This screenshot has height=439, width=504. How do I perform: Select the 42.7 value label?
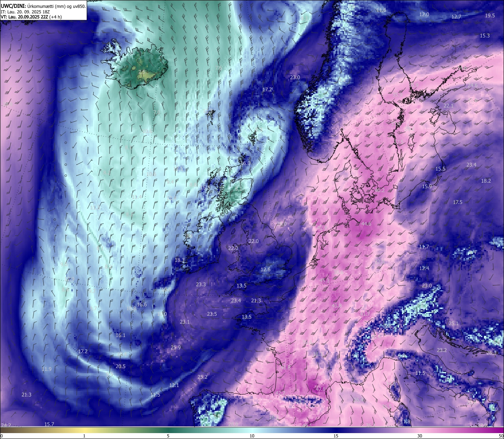pyautogui.click(x=280, y=394)
